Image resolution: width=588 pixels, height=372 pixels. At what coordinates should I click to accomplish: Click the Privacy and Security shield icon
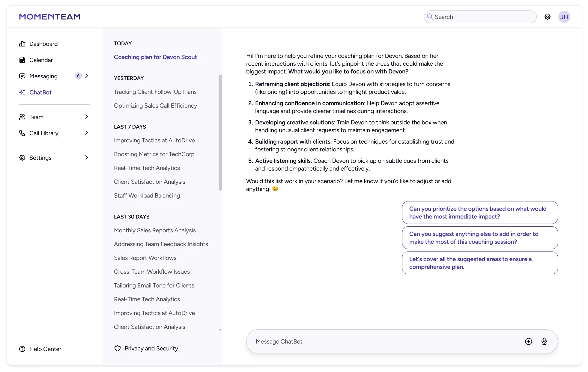click(x=118, y=348)
